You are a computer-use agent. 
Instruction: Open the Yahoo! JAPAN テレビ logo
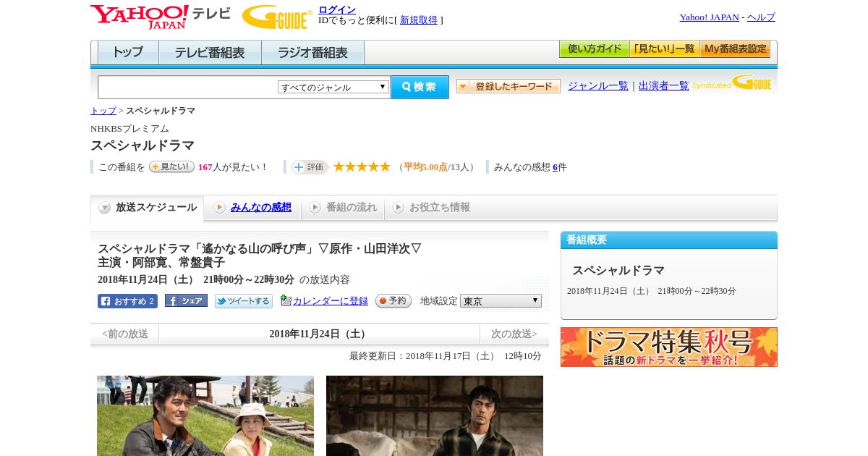tap(161, 17)
